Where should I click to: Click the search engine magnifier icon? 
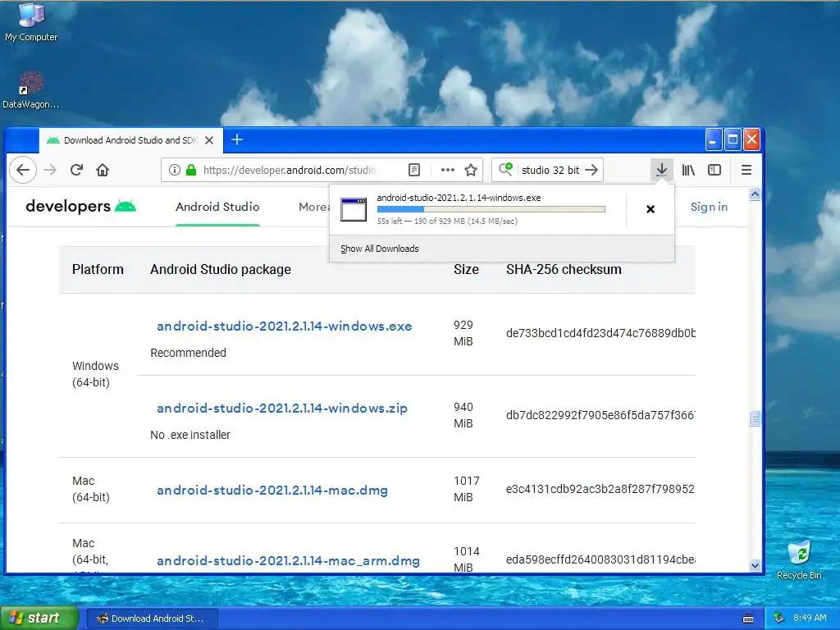[x=505, y=169]
